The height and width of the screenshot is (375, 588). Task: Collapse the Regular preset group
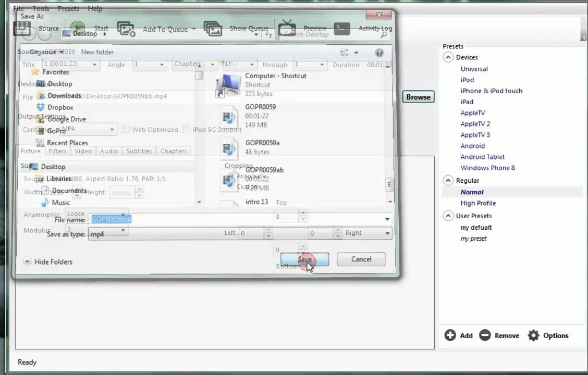(448, 181)
